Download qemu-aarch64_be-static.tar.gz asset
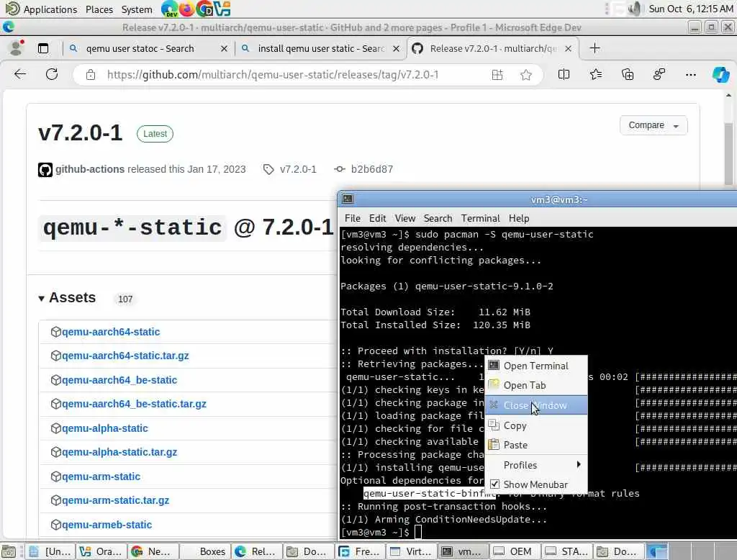Viewport: 737px width, 560px height. (x=134, y=404)
